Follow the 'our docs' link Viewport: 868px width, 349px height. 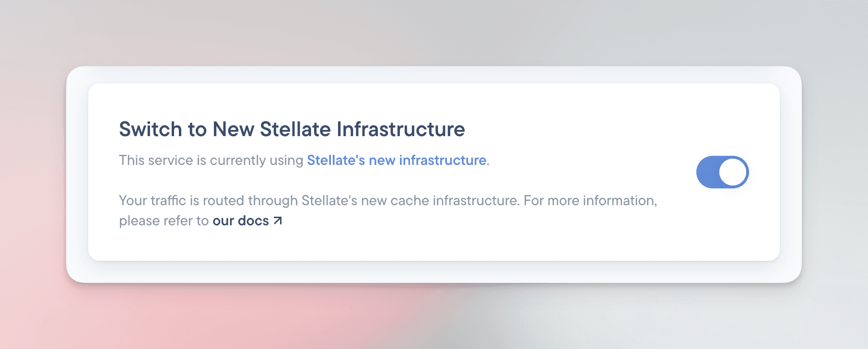pyautogui.click(x=241, y=221)
